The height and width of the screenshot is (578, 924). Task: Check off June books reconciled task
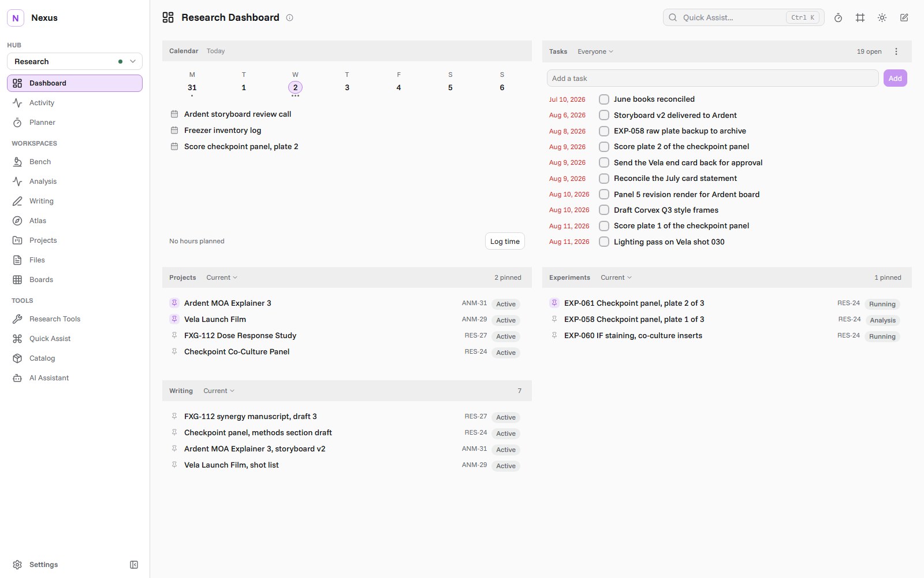[x=604, y=99]
